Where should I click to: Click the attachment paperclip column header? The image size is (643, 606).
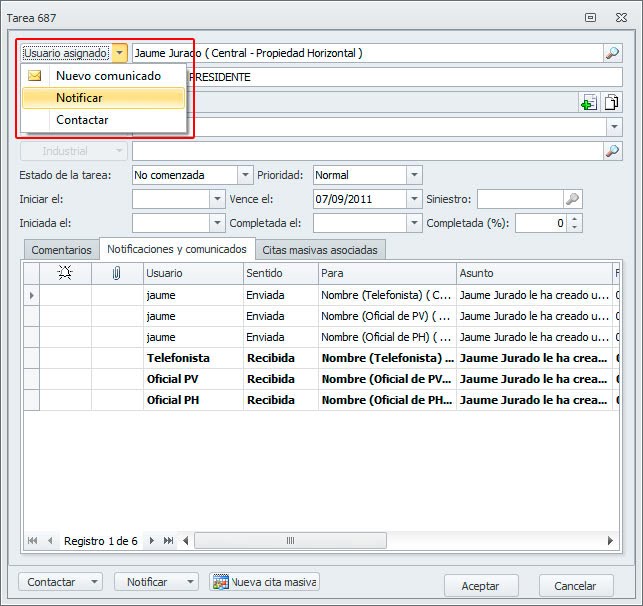pos(116,273)
